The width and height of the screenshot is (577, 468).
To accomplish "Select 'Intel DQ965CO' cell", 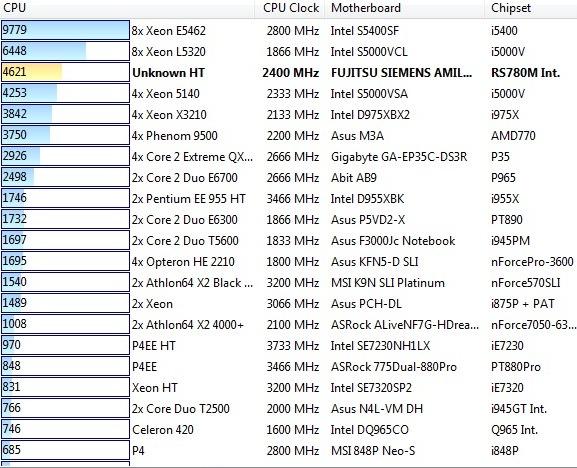I will [x=370, y=429].
